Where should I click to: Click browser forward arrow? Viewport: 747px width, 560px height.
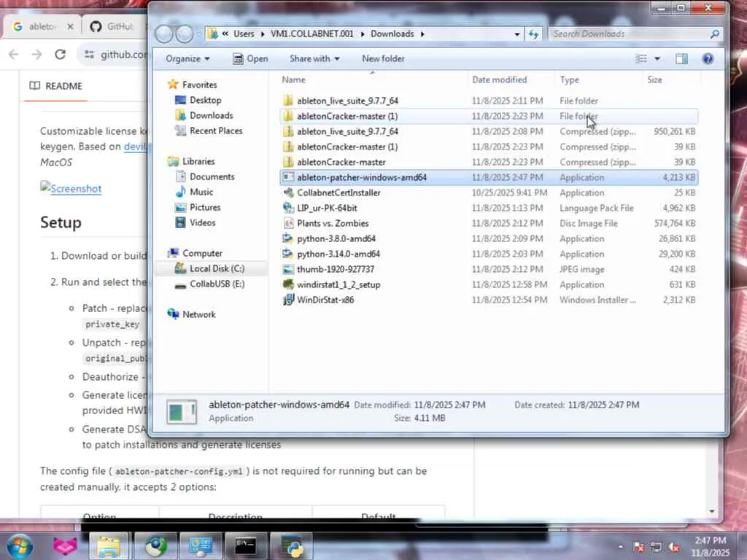(x=36, y=54)
